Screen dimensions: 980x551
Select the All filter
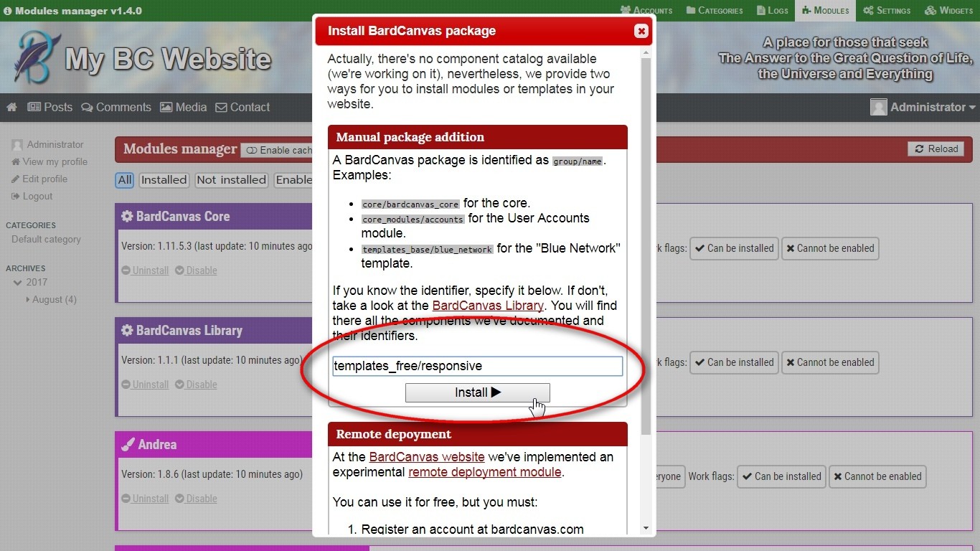(x=125, y=180)
